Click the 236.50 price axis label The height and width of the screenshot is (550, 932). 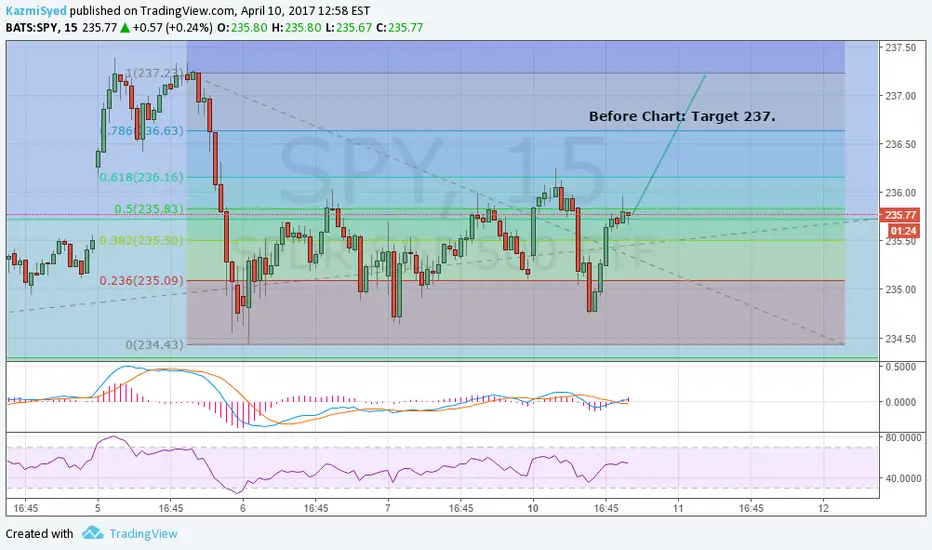pyautogui.click(x=900, y=144)
